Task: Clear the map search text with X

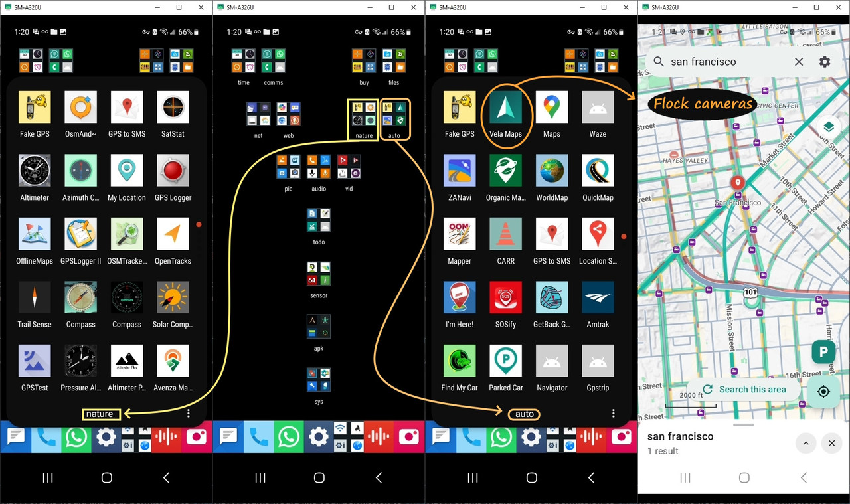Action: click(x=799, y=62)
